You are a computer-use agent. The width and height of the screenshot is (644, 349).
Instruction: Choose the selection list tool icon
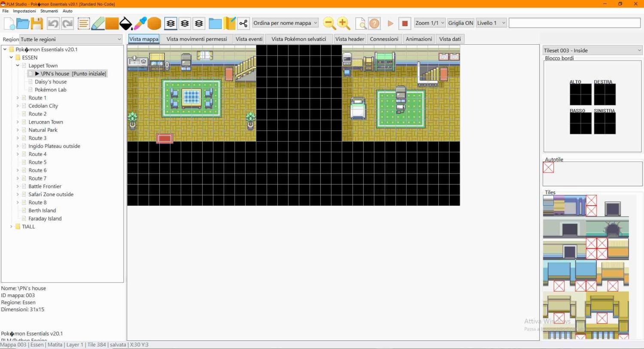(84, 23)
